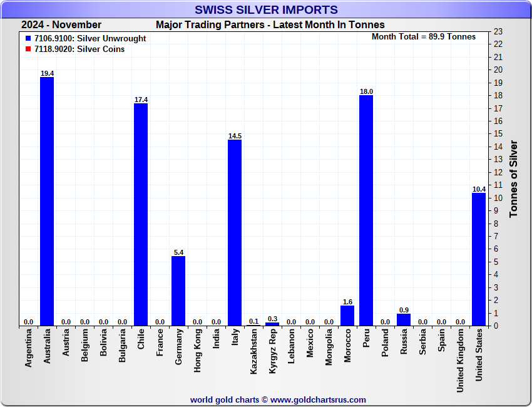Click the Mexico axis label
Screen dimensions: 532x407
(310, 343)
